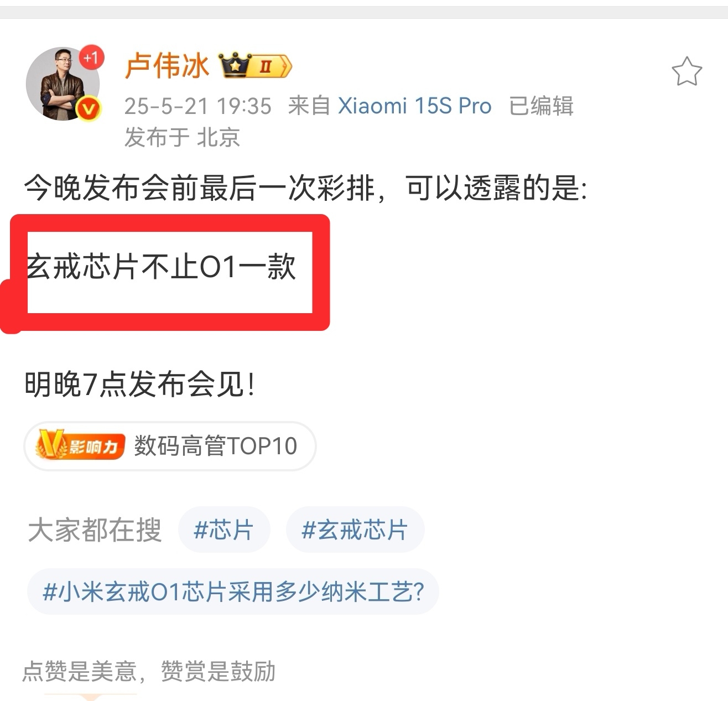This screenshot has width=728, height=701.
Task: Tap 点赞是美意，赞赏是鼓励 reward prompt
Action: point(149,671)
